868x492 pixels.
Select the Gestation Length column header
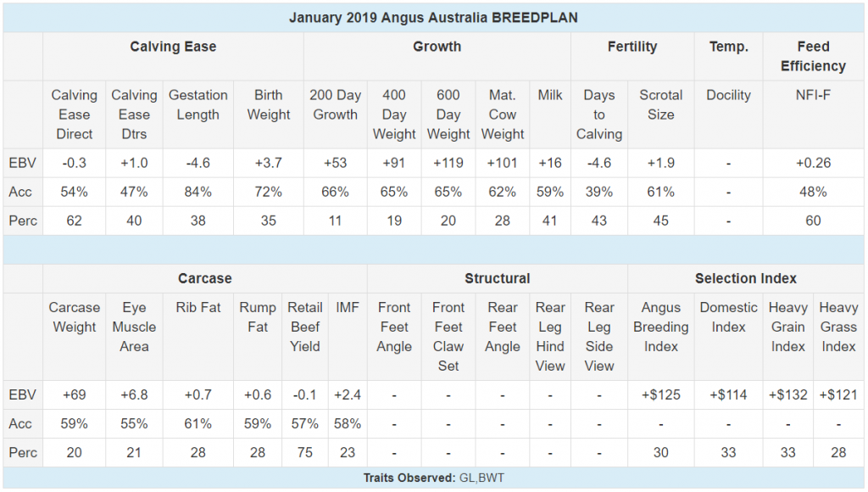[198, 104]
